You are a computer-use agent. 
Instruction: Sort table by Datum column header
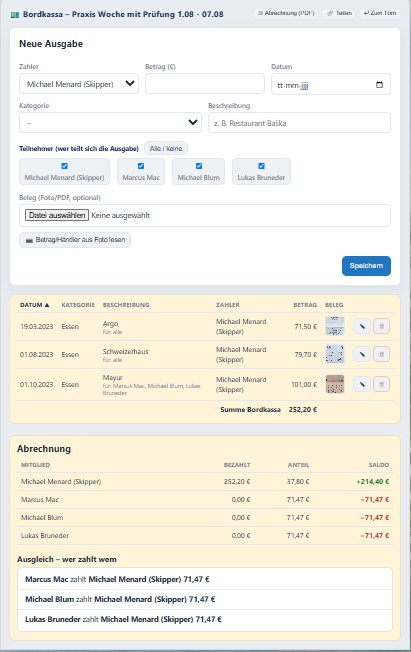pos(35,305)
